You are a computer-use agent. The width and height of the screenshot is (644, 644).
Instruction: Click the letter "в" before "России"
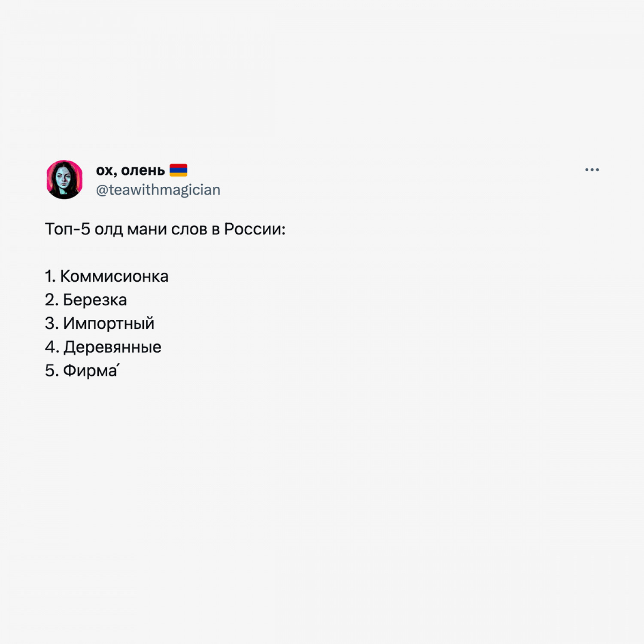[216, 230]
